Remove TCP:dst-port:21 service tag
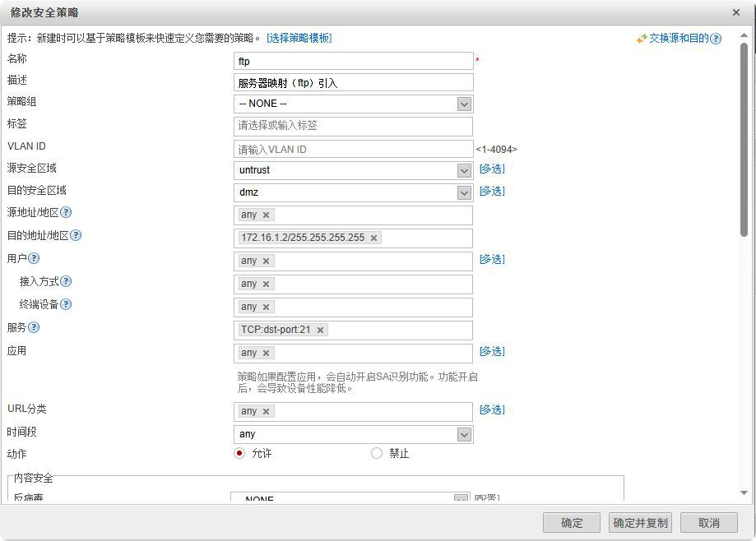Viewport: 756px width, 541px height. tap(321, 330)
